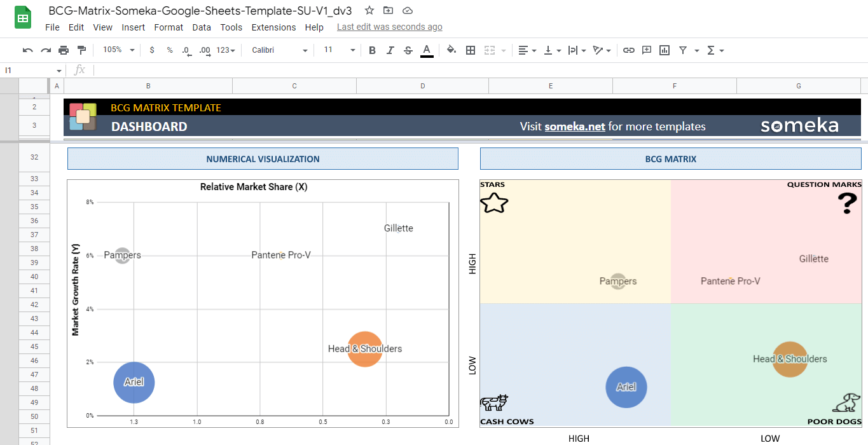Open the File menu
The image size is (868, 445).
(53, 27)
